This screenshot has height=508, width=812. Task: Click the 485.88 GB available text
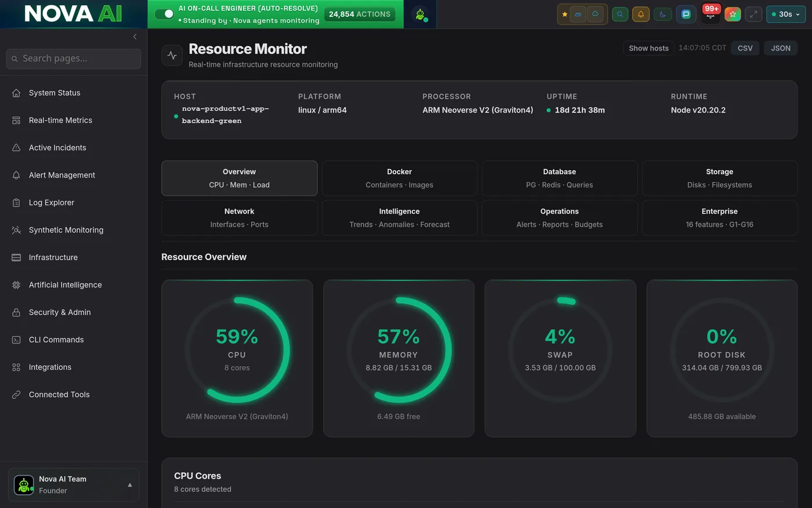point(722,417)
